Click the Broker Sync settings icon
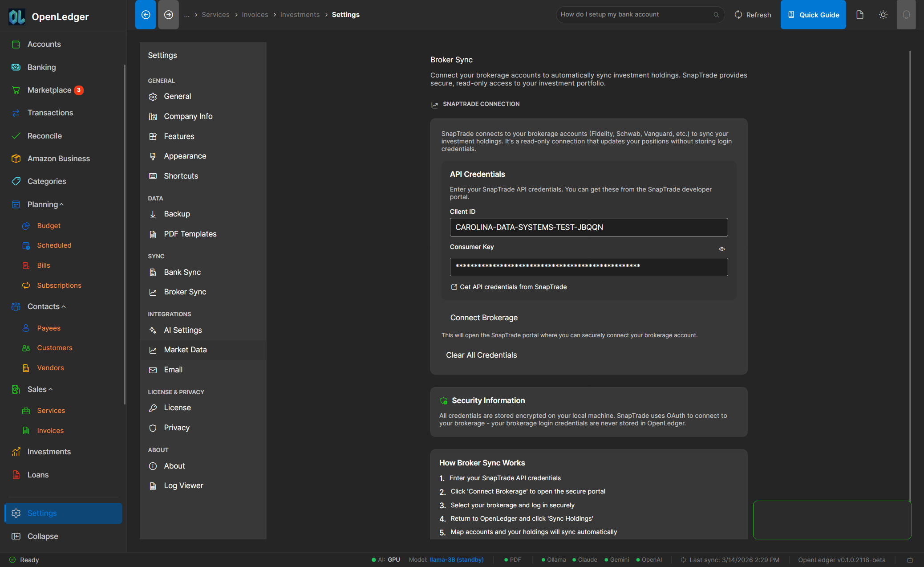Image resolution: width=924 pixels, height=567 pixels. [x=153, y=292]
